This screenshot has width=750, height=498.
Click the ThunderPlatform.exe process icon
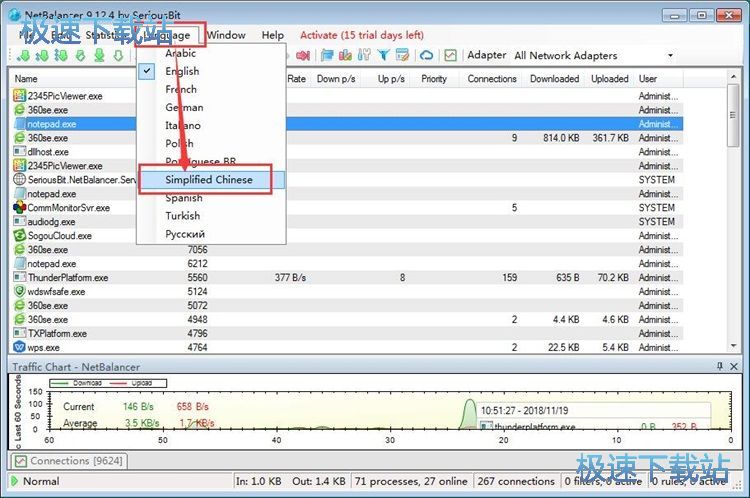point(20,277)
